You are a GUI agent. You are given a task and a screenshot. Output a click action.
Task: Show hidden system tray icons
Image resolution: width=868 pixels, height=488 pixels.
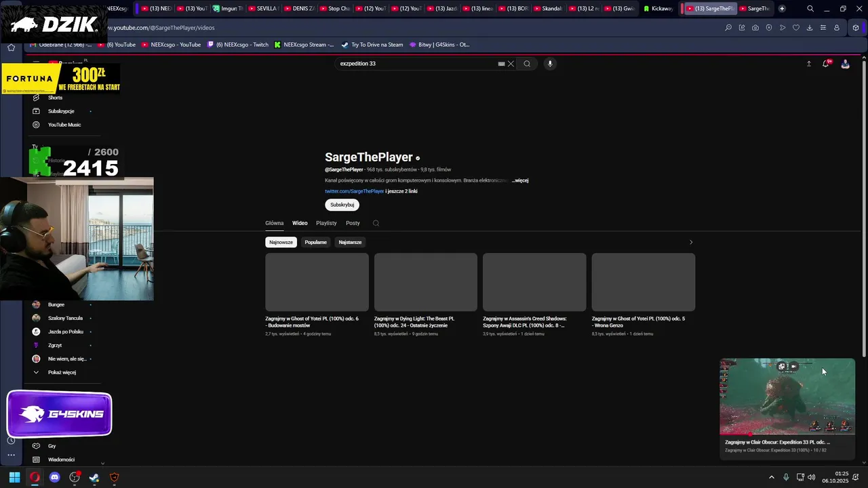click(771, 477)
